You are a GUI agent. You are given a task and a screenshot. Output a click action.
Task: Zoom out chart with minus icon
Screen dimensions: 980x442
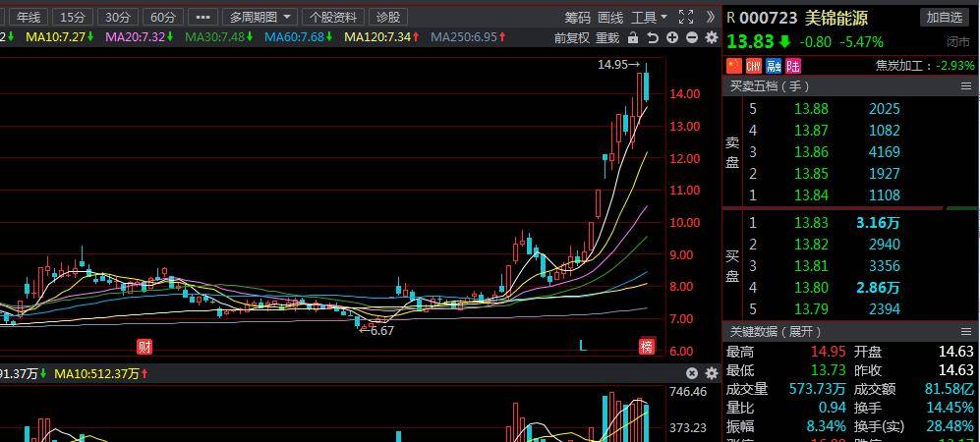click(x=692, y=38)
